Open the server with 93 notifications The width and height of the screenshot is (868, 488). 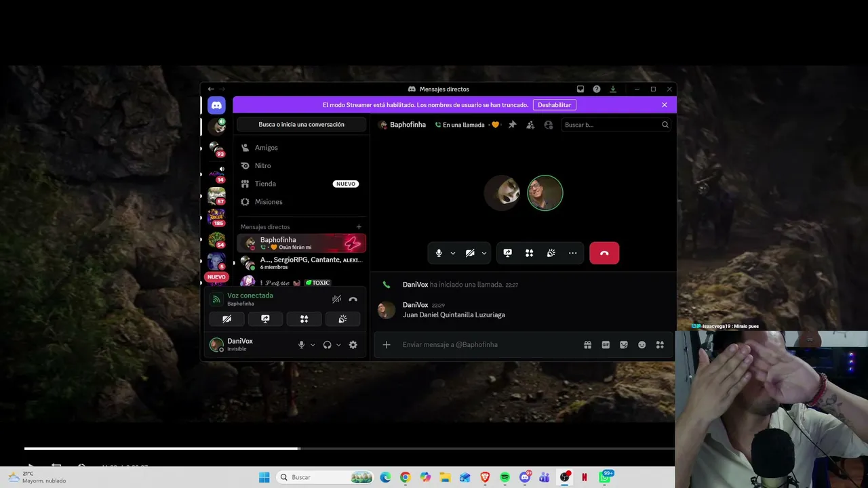coord(216,149)
